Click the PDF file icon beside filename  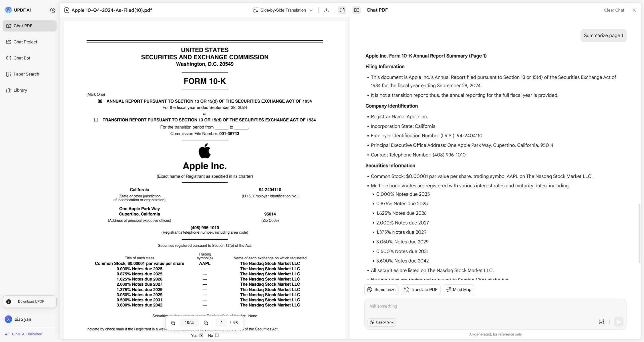[67, 10]
